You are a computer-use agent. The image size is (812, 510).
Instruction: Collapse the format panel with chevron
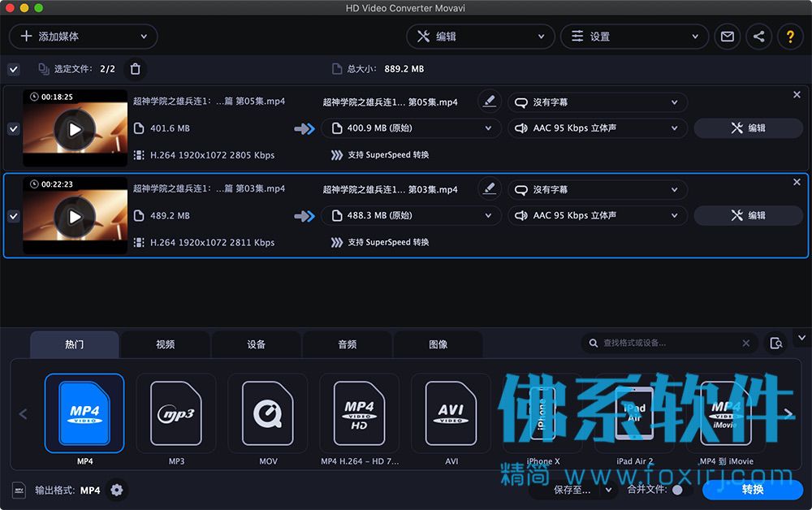tap(801, 338)
